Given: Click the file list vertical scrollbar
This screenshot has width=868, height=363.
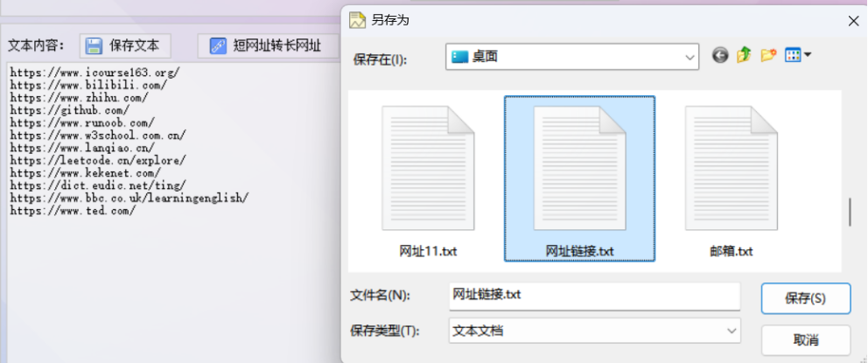Looking at the screenshot, I should click(850, 213).
